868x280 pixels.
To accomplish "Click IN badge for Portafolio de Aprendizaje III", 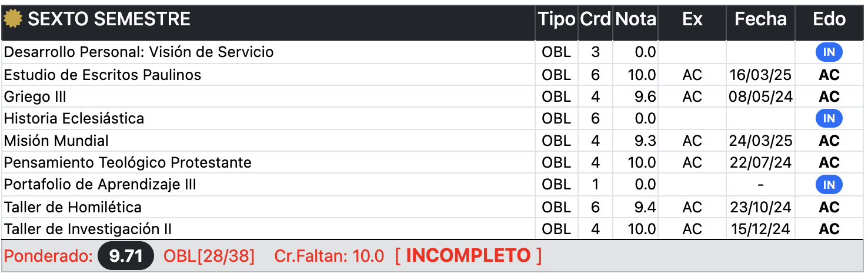I will [829, 185].
